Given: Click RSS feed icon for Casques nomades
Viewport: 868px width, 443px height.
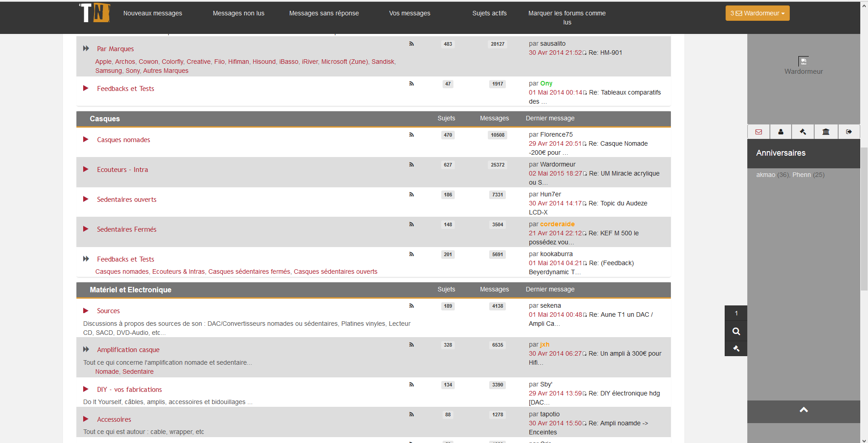Looking at the screenshot, I should point(411,135).
